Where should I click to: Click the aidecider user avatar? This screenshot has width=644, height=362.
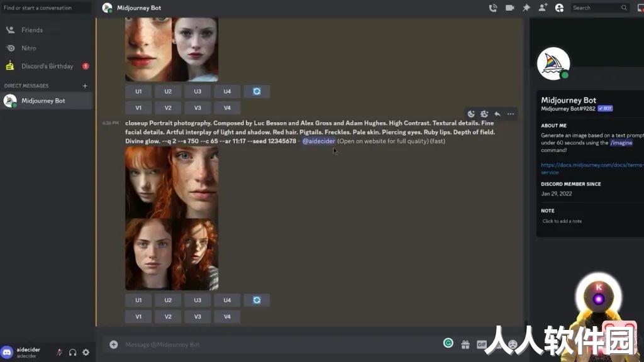pos(7,352)
